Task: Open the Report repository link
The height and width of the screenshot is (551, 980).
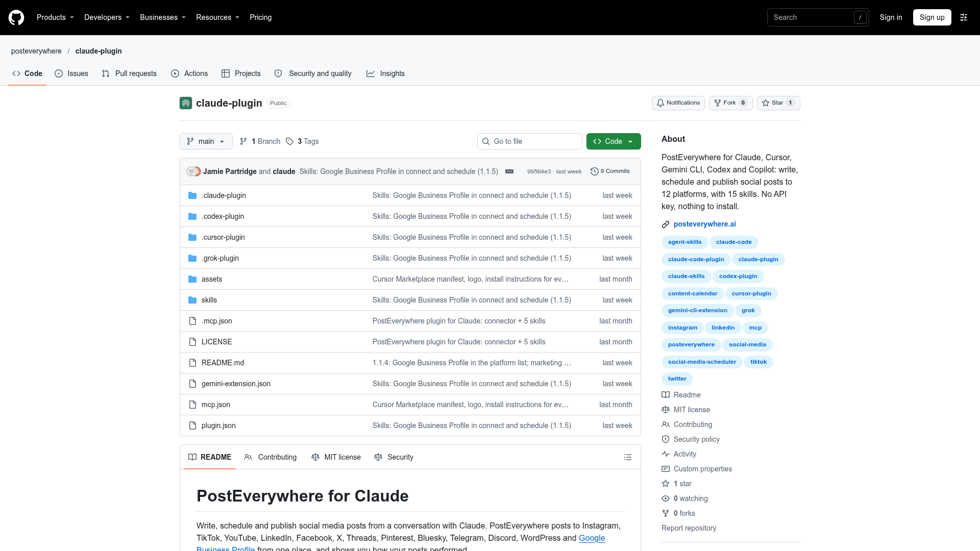Action: point(689,528)
